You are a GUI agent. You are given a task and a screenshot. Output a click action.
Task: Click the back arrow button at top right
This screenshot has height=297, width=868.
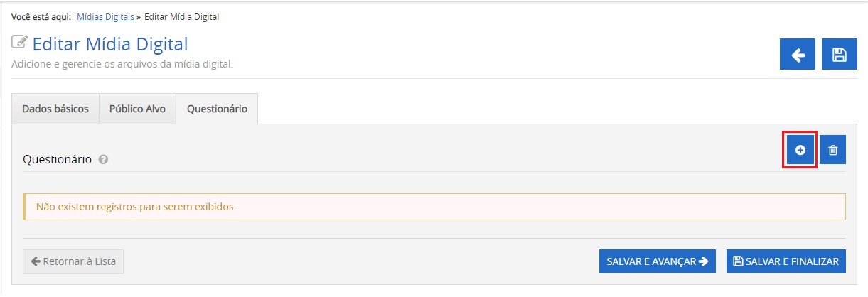click(x=798, y=55)
